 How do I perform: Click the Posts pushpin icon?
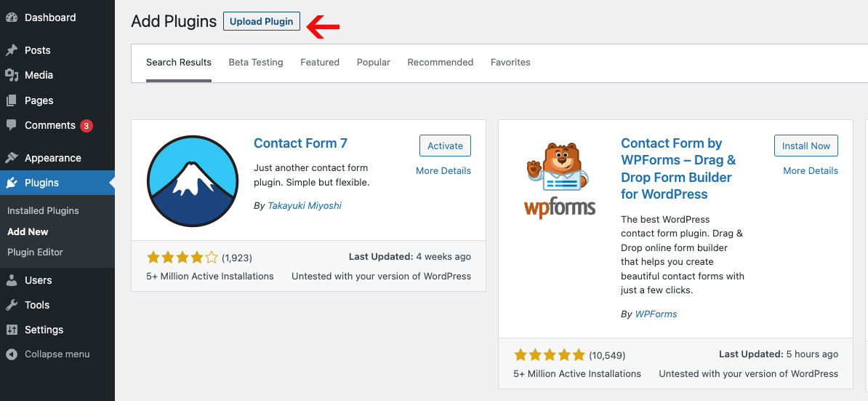pyautogui.click(x=12, y=50)
